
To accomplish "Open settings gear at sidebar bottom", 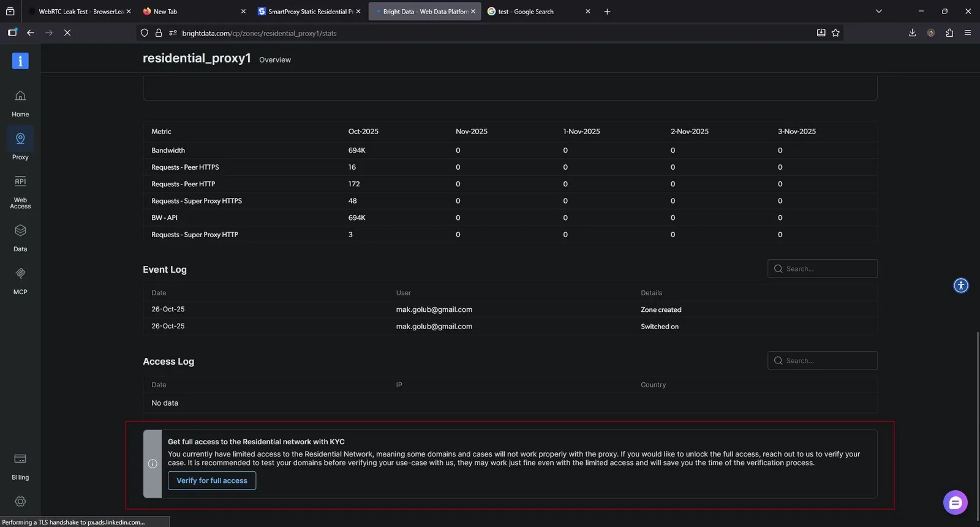I will (20, 501).
